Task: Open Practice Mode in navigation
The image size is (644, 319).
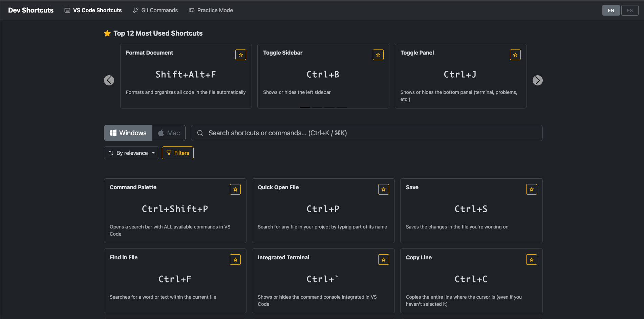Action: coord(211,10)
